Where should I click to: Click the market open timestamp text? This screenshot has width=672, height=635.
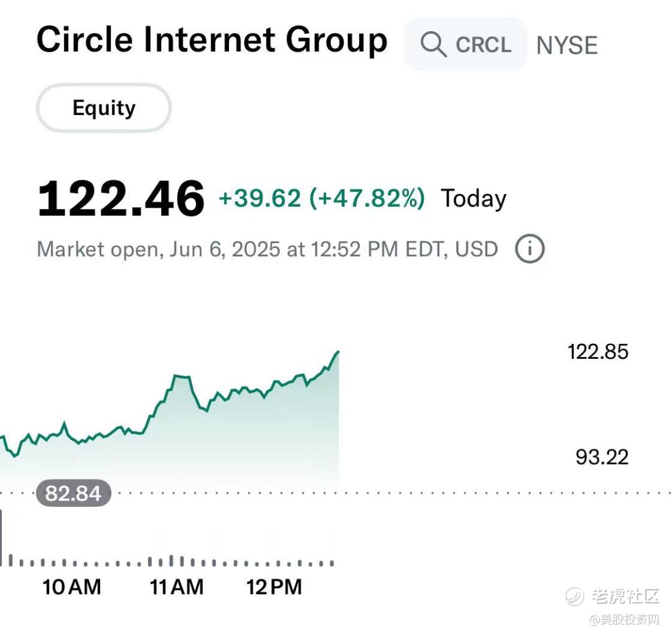[267, 249]
